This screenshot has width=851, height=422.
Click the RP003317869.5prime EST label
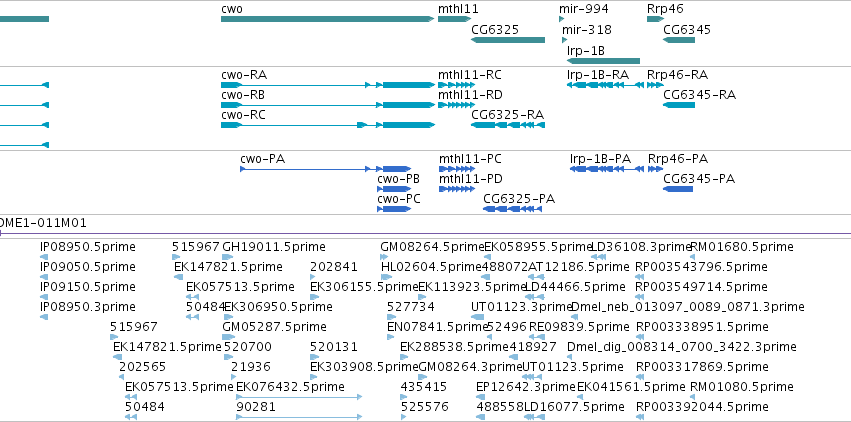pos(702,367)
